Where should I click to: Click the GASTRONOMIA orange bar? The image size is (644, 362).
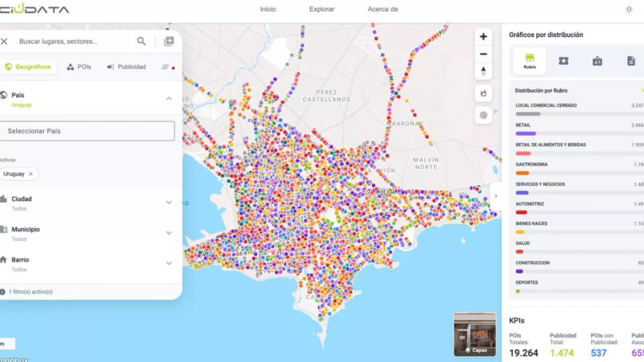pos(522,173)
